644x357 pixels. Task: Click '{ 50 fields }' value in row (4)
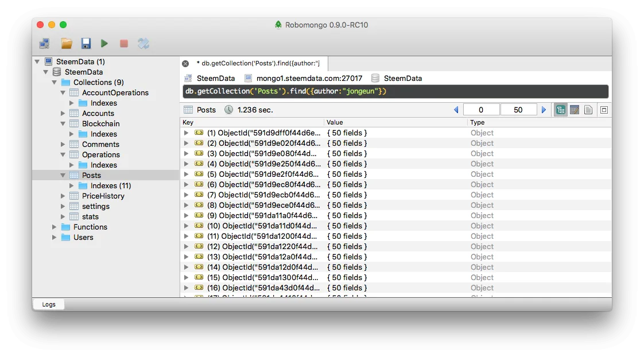click(x=347, y=164)
